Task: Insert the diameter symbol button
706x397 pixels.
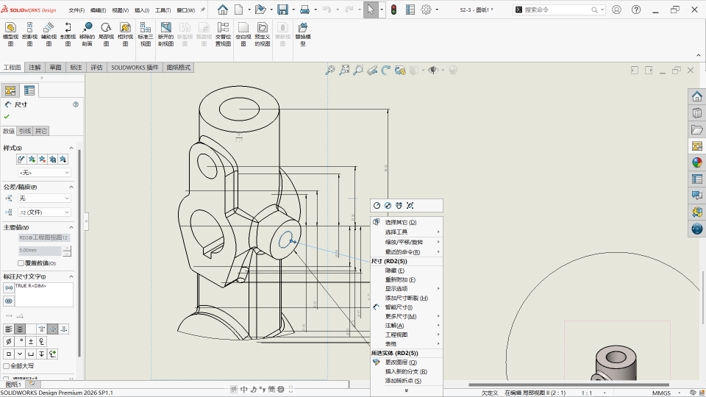Action: [9, 342]
